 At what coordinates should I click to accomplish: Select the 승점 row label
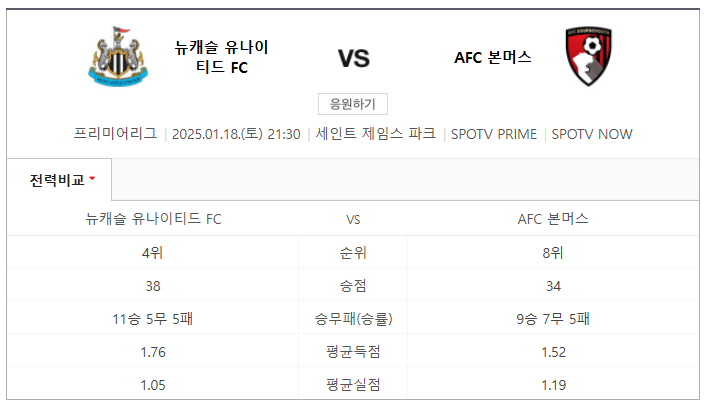click(353, 286)
